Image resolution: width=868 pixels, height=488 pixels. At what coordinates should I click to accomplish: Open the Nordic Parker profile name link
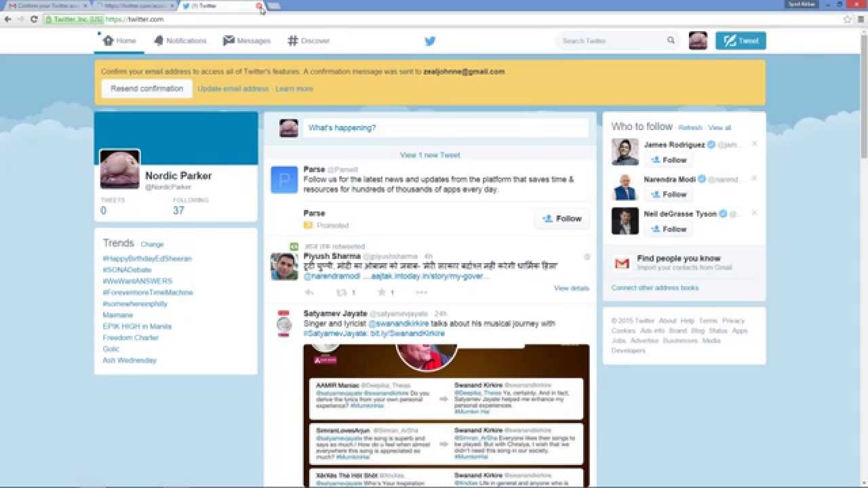[x=178, y=176]
